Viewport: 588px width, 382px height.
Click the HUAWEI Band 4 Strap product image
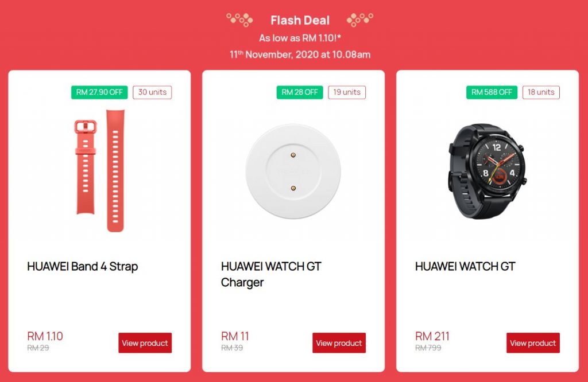coord(99,171)
